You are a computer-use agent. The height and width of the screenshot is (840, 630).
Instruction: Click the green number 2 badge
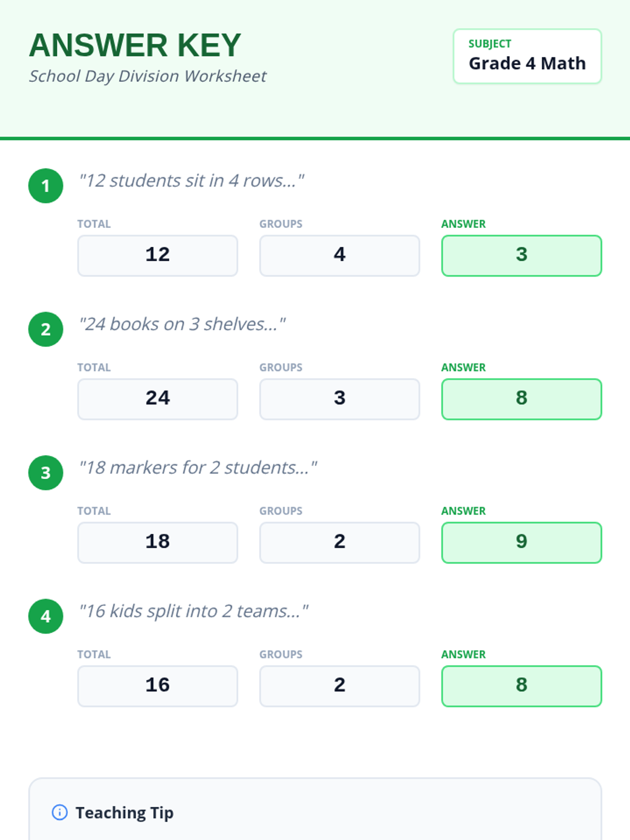tap(46, 329)
